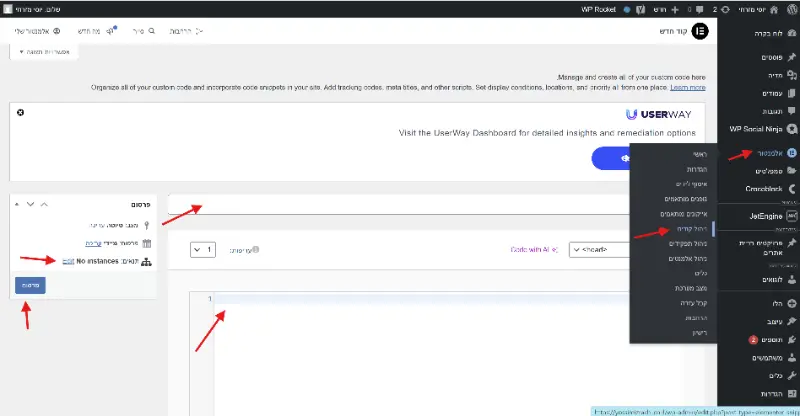Viewport: 800px width, 416px height.
Task: Open the WordPress logo menu
Action: (x=792, y=9)
